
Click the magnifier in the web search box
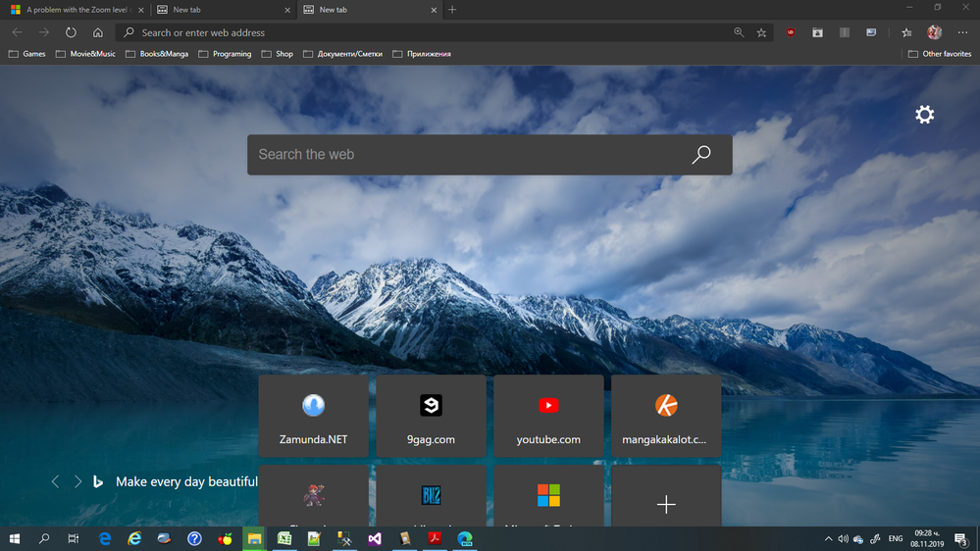click(701, 154)
